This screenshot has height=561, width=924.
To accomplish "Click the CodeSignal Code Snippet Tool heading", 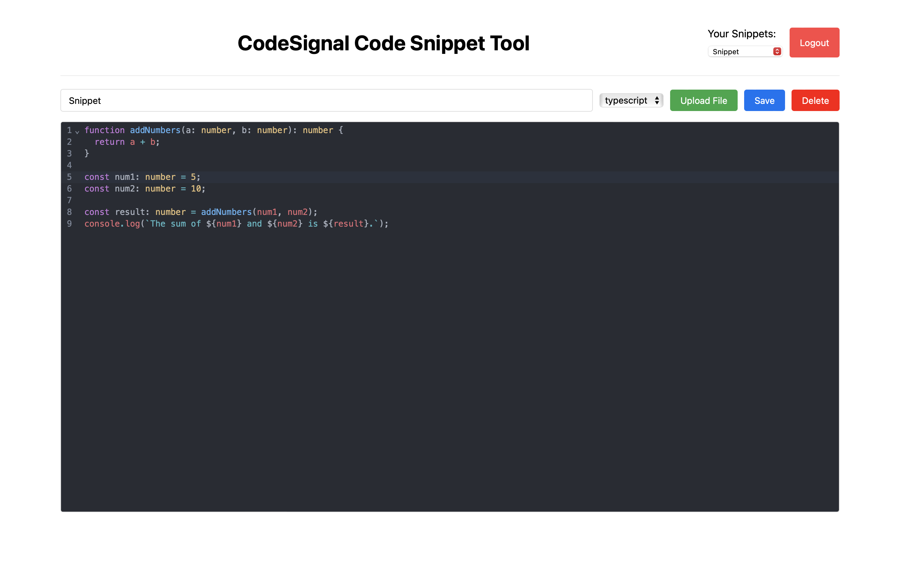I will pyautogui.click(x=383, y=43).
